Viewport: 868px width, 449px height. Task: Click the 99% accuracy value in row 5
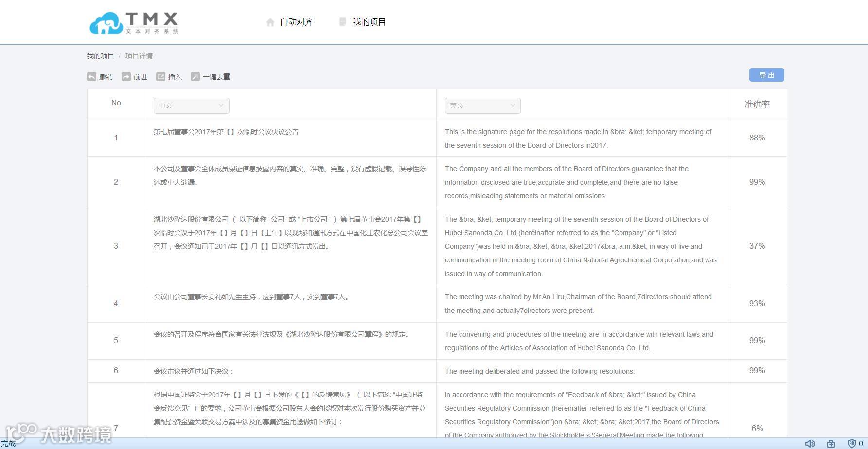pos(757,341)
